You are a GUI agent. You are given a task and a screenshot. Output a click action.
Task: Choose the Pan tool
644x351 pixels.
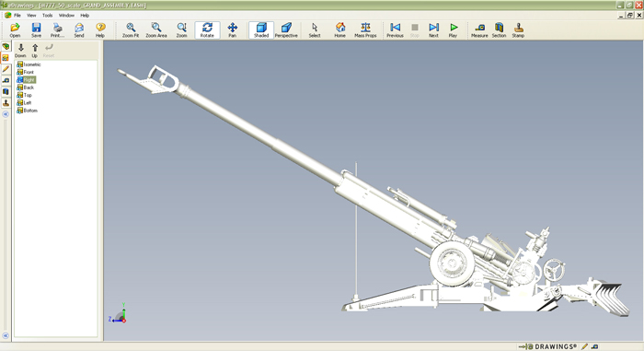pos(233,30)
